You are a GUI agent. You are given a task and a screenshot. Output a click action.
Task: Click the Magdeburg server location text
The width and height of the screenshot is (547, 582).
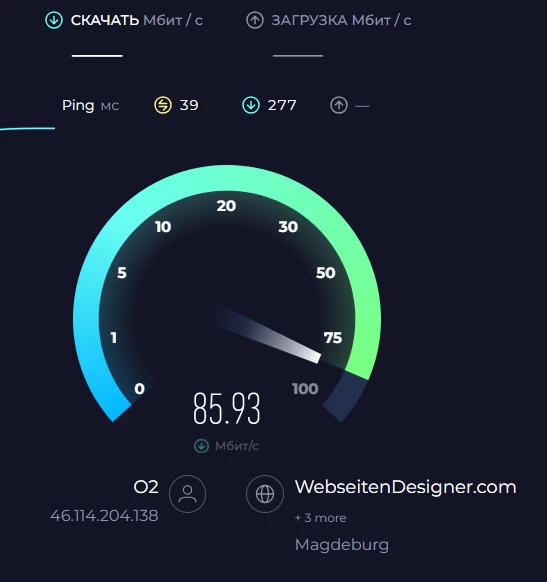coord(342,545)
